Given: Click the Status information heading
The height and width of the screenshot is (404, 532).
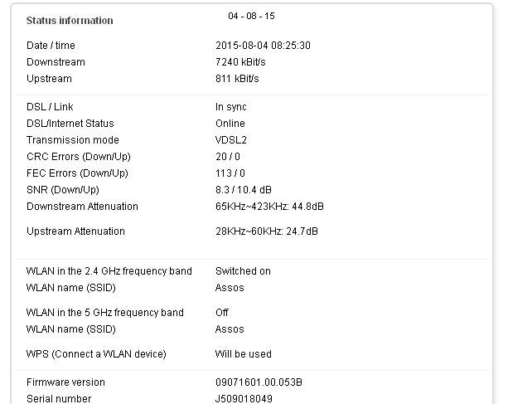Looking at the screenshot, I should (x=70, y=21).
